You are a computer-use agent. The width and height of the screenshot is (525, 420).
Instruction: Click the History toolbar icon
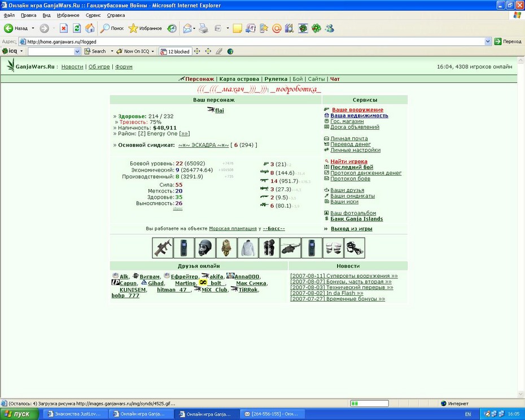pos(172,28)
